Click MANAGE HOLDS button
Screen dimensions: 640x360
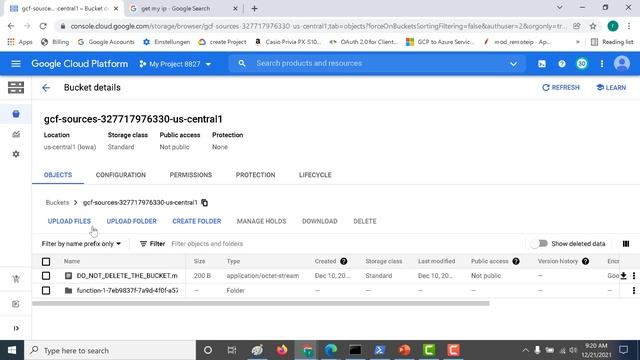click(262, 221)
